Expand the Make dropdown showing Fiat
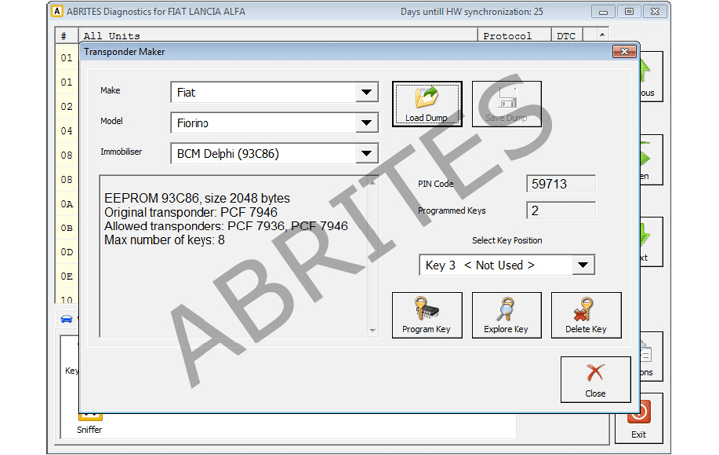The height and width of the screenshot is (455, 719). pos(365,92)
